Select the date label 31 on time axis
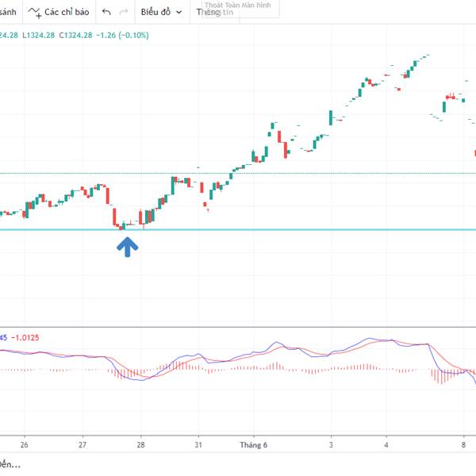 point(198,445)
